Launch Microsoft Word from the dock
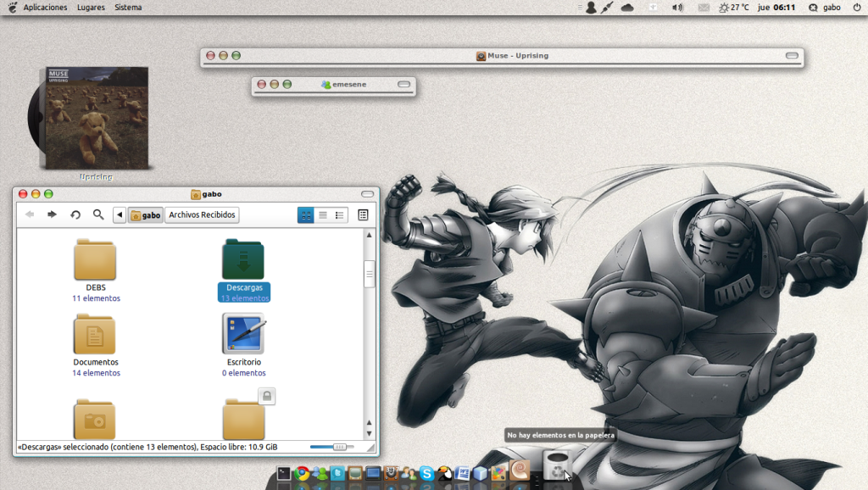868x490 pixels. point(462,473)
